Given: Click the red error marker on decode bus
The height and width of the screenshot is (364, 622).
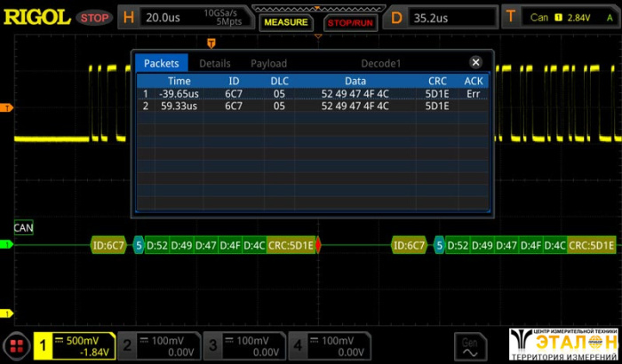Looking at the screenshot, I should coord(318,245).
